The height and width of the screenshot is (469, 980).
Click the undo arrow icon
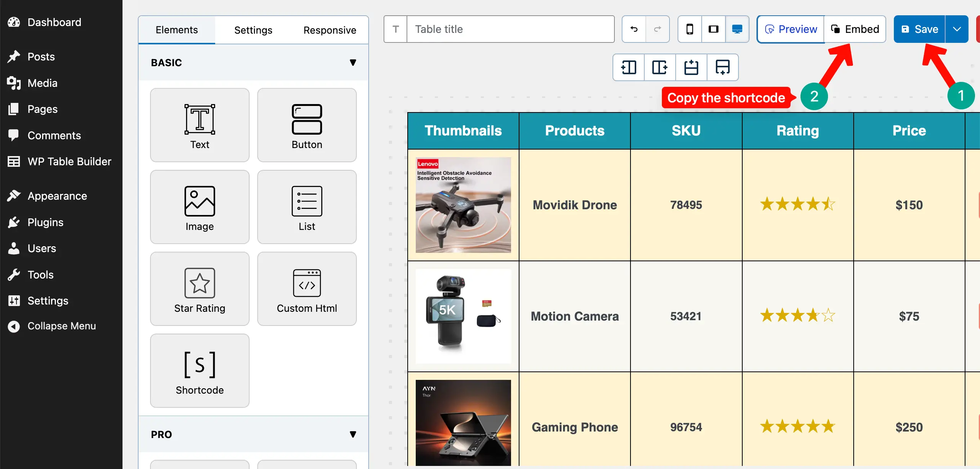(x=634, y=29)
